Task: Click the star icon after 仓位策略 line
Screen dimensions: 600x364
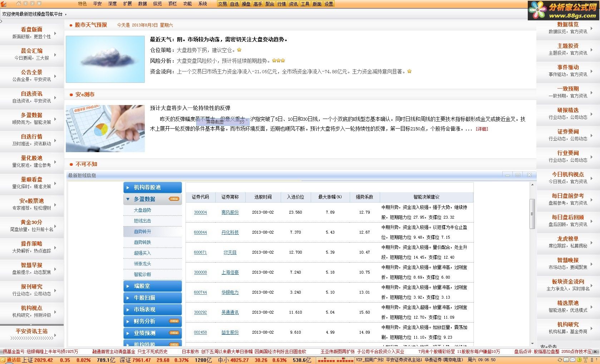Action: (239, 50)
